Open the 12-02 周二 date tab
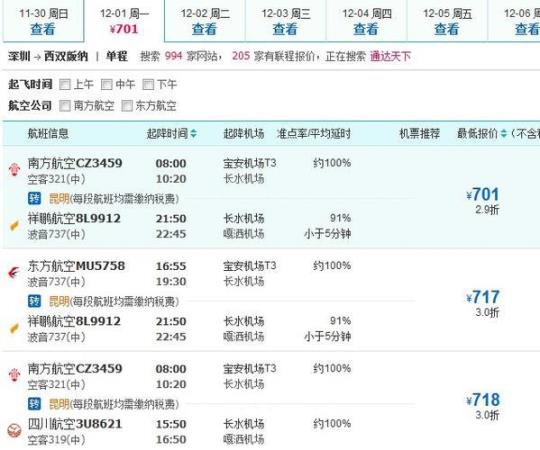The image size is (540, 450). coord(205,21)
